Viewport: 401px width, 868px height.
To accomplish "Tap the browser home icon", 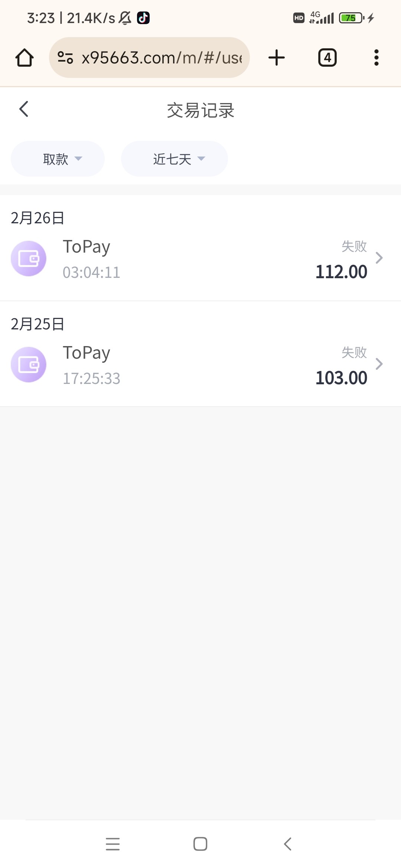I will [x=25, y=58].
